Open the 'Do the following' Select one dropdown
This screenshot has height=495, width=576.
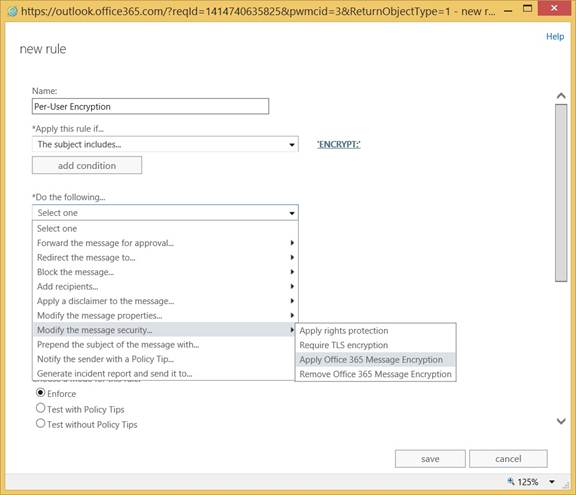click(165, 213)
